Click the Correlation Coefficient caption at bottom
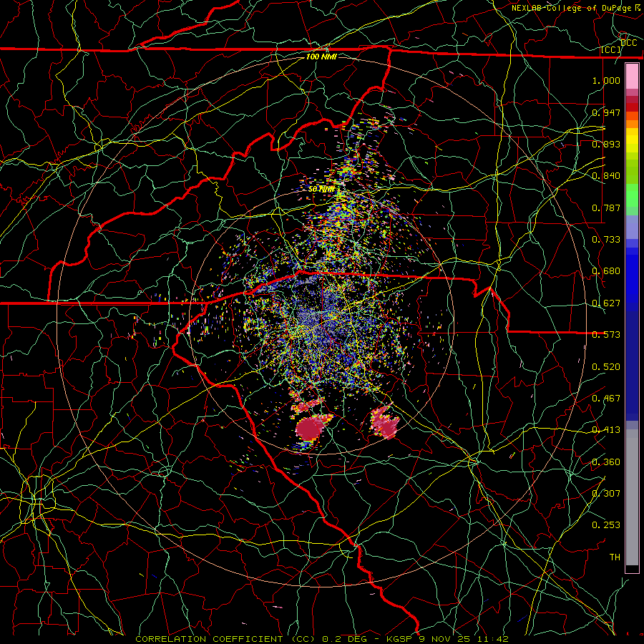Image resolution: width=644 pixels, height=644 pixels. click(x=322, y=639)
